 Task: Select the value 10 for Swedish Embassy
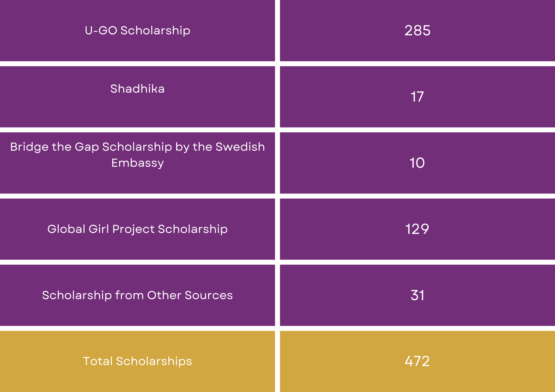pos(417,163)
